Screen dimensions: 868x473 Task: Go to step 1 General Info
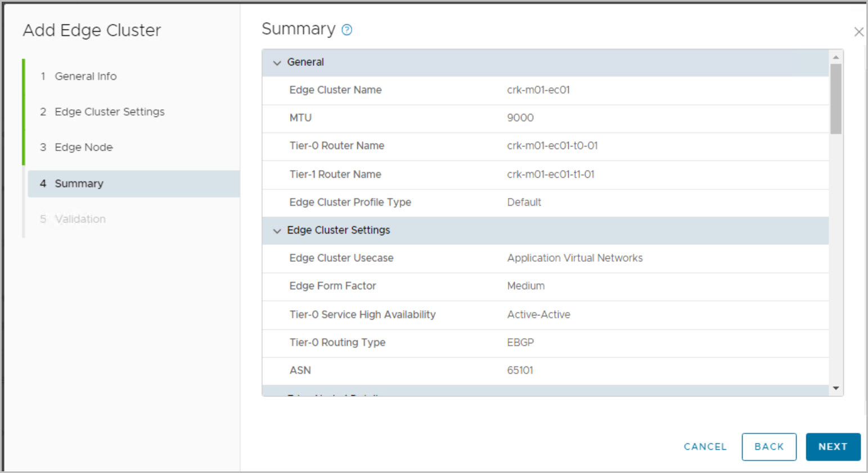[x=86, y=77]
